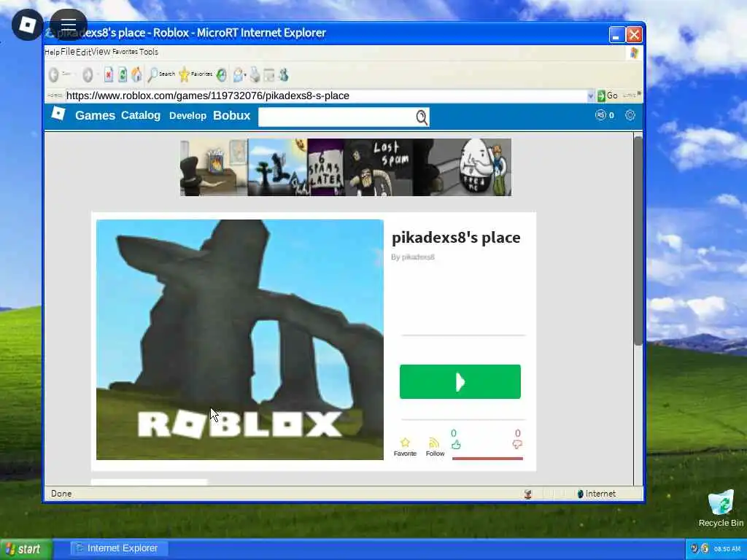This screenshot has width=747, height=560.
Task: Open the settings gear in Roblox navbar
Action: [x=630, y=114]
